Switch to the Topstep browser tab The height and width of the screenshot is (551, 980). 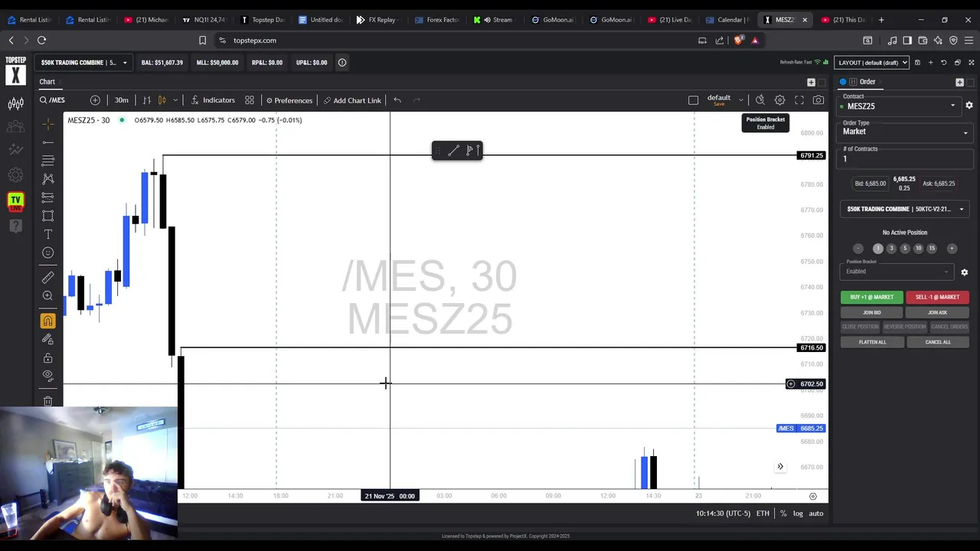tap(263, 20)
